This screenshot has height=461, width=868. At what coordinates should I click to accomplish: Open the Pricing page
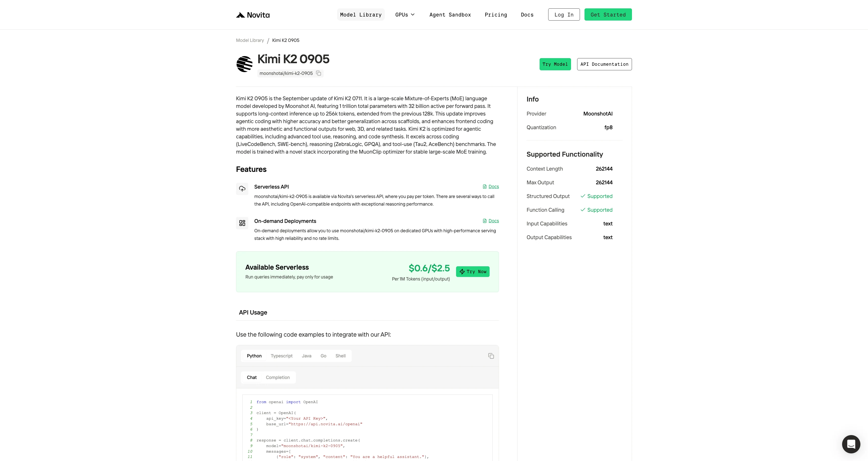[x=496, y=14]
